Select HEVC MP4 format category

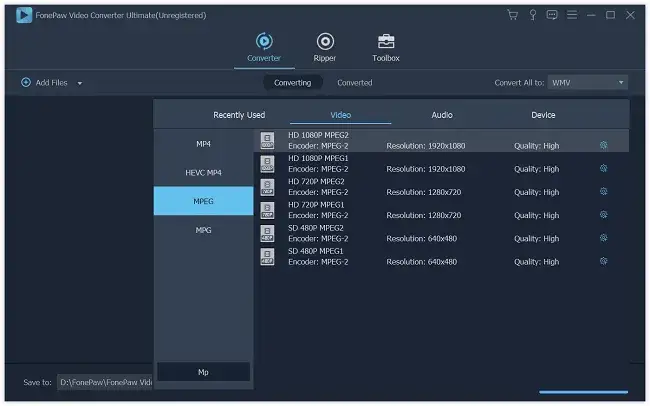click(203, 173)
